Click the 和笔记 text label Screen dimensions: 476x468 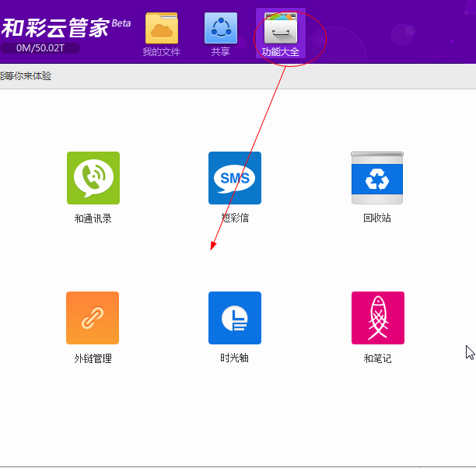coord(378,358)
